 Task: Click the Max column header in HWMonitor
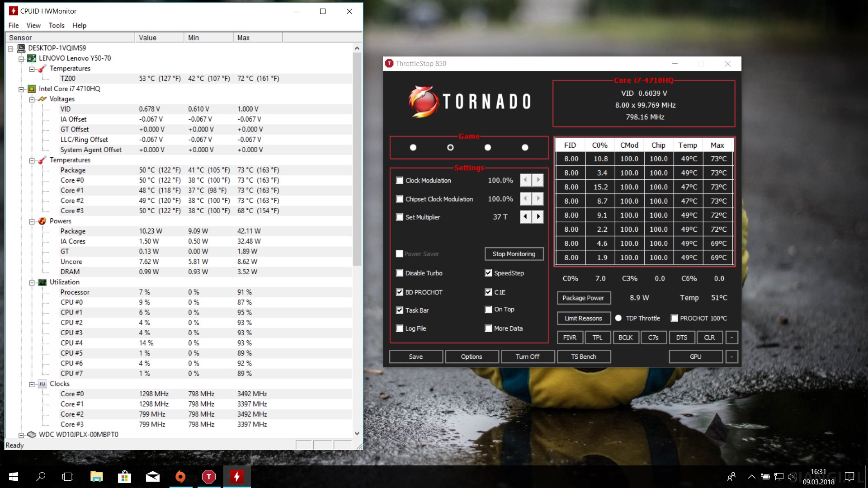(258, 38)
